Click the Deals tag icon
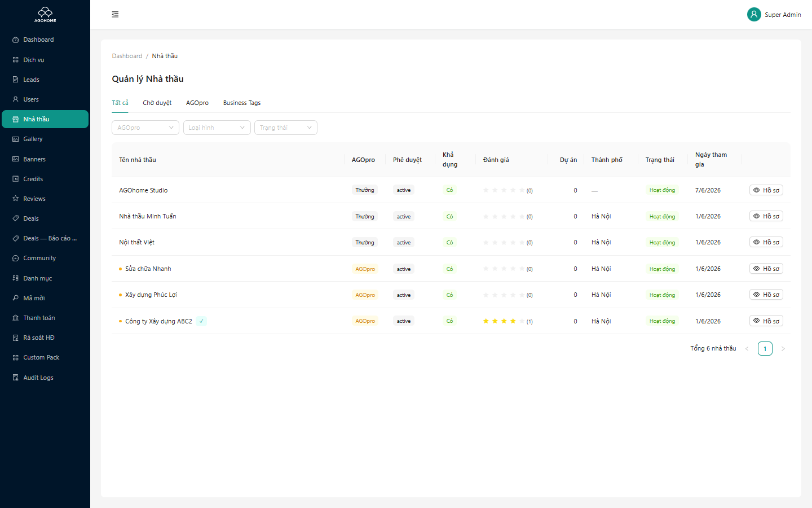The width and height of the screenshot is (812, 508). pos(16,218)
